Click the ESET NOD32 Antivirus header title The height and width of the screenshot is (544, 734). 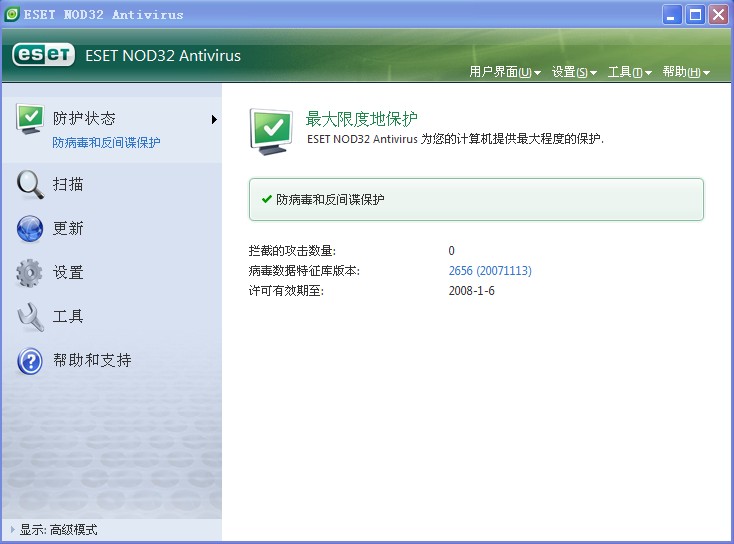pyautogui.click(x=163, y=56)
